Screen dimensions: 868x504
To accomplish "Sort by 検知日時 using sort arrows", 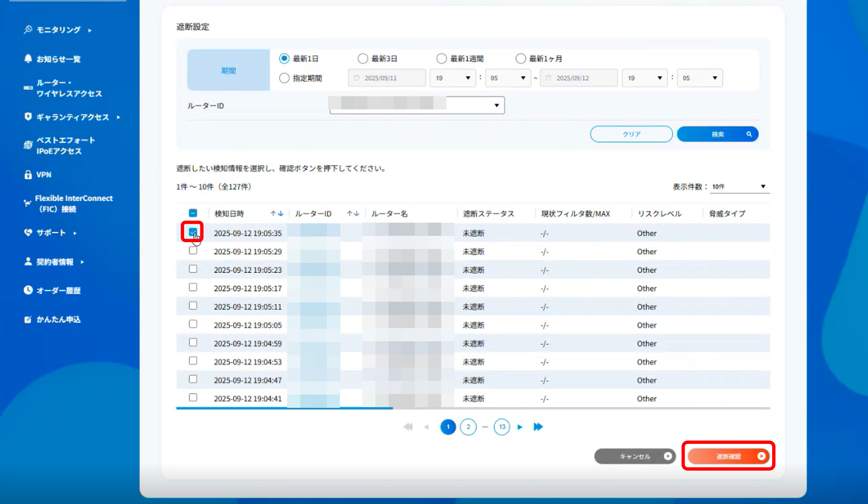I will (x=277, y=214).
